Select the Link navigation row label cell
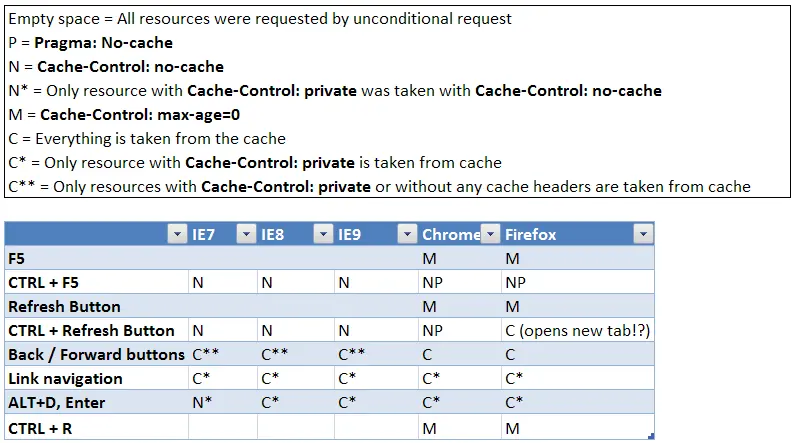This screenshot has width=791, height=443. coord(96,378)
